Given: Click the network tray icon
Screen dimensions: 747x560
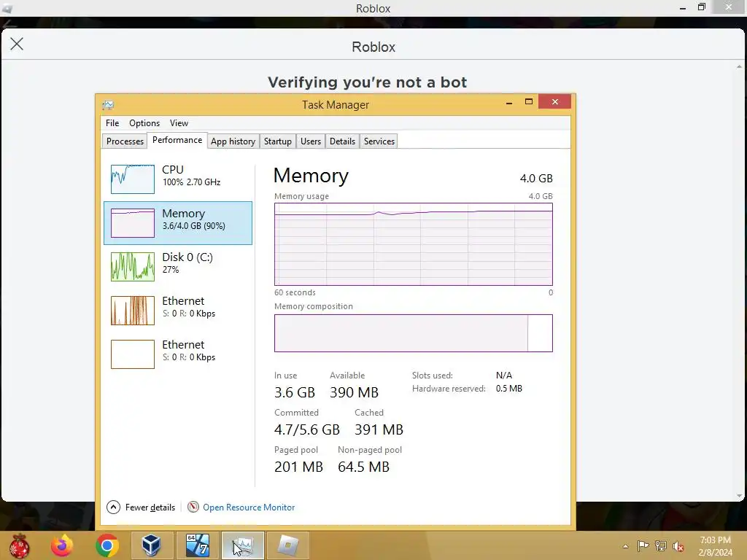Looking at the screenshot, I should click(661, 545).
